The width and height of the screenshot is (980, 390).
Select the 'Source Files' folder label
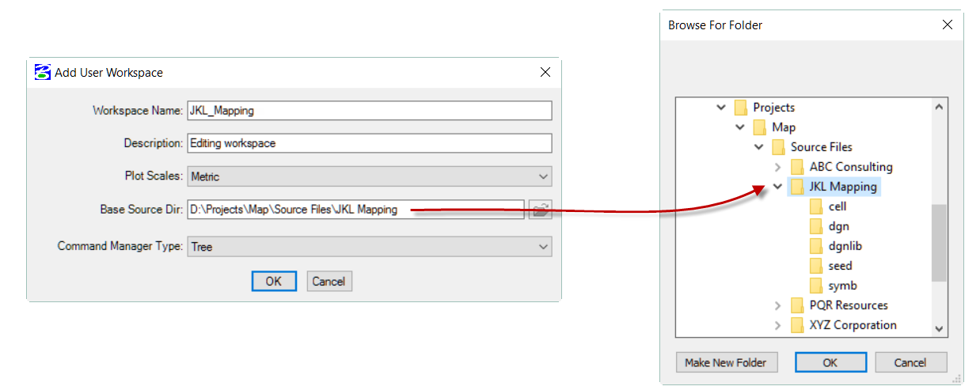coord(822,147)
